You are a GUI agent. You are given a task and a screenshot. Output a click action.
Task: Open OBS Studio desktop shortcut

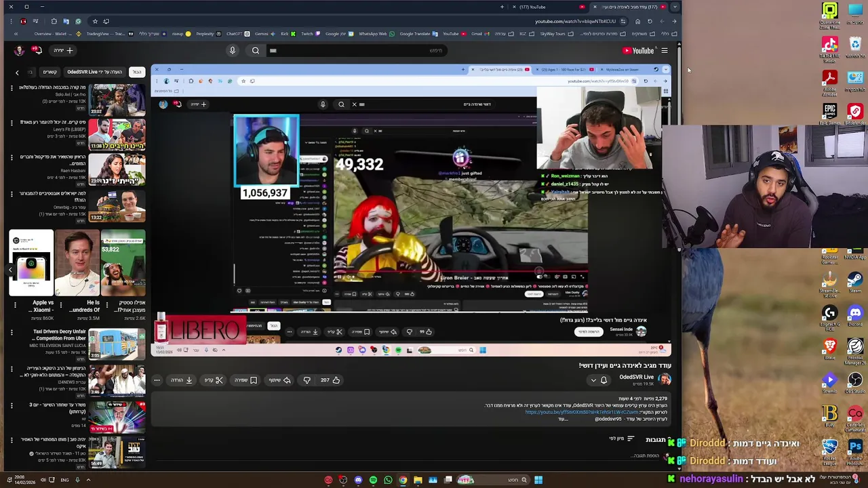coord(855,383)
